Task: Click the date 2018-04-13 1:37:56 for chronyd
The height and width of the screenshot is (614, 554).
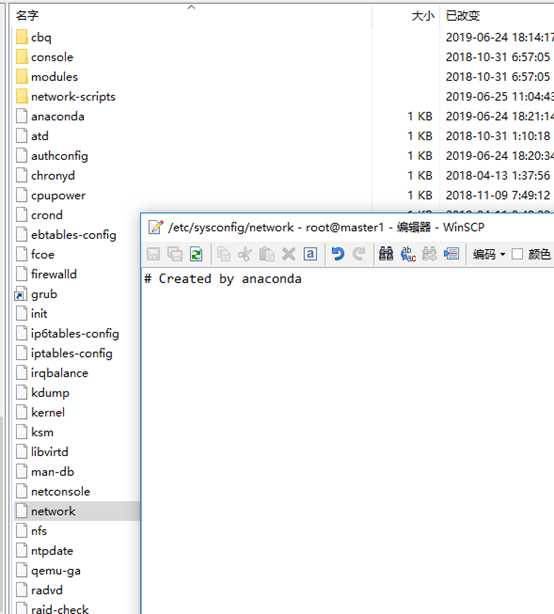Action: tap(498, 176)
